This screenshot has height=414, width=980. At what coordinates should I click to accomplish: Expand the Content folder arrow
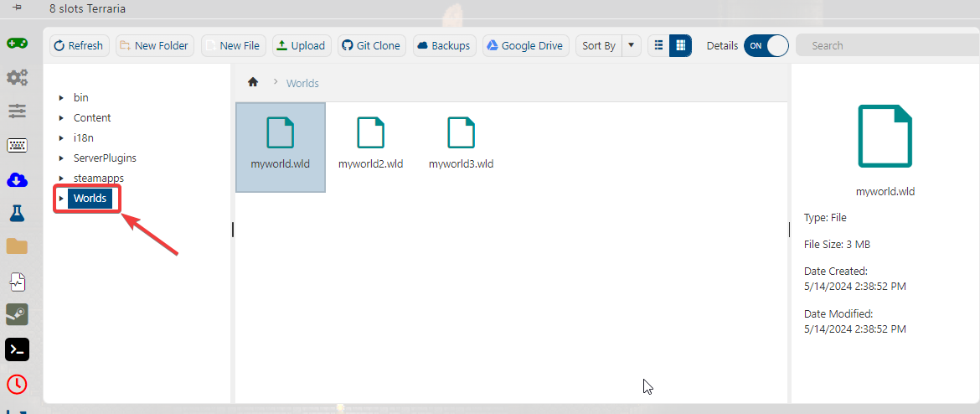(61, 117)
